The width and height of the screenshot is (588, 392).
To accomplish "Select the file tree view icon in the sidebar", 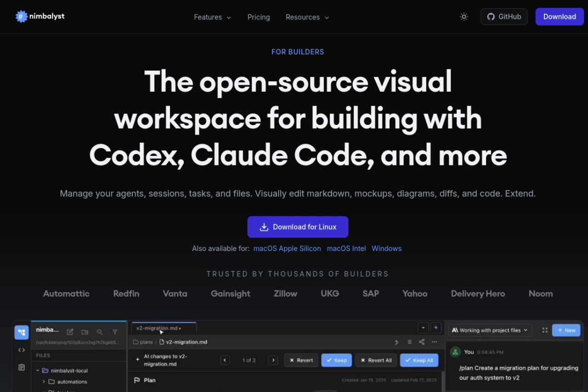I will point(22,332).
